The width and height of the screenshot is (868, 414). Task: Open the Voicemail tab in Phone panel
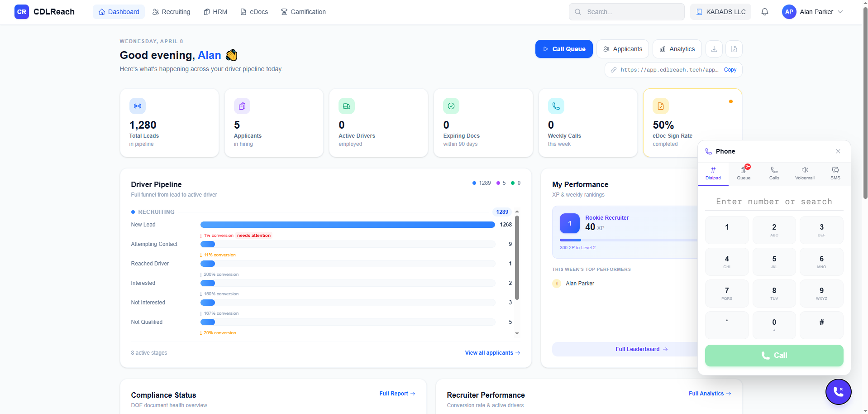click(x=805, y=173)
